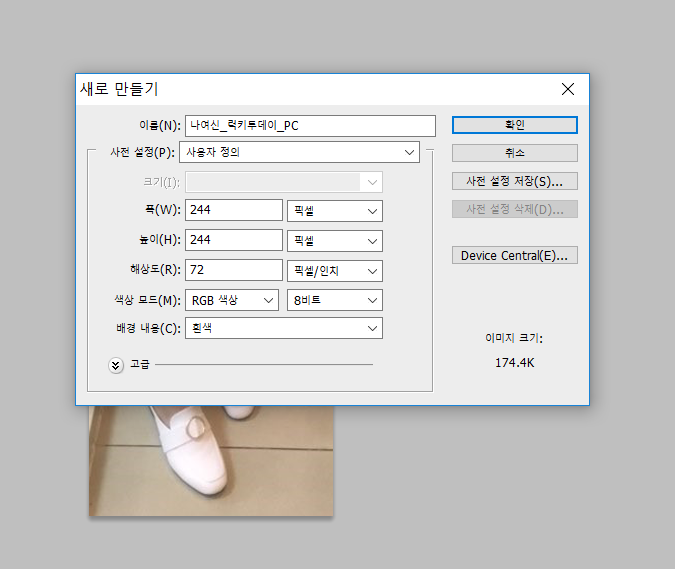
Task: Open the 8비트 bit depth dropdown
Action: click(x=334, y=300)
